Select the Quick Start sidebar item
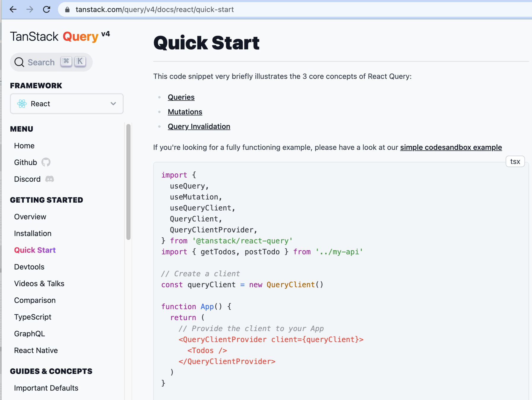The width and height of the screenshot is (532, 400). click(35, 250)
